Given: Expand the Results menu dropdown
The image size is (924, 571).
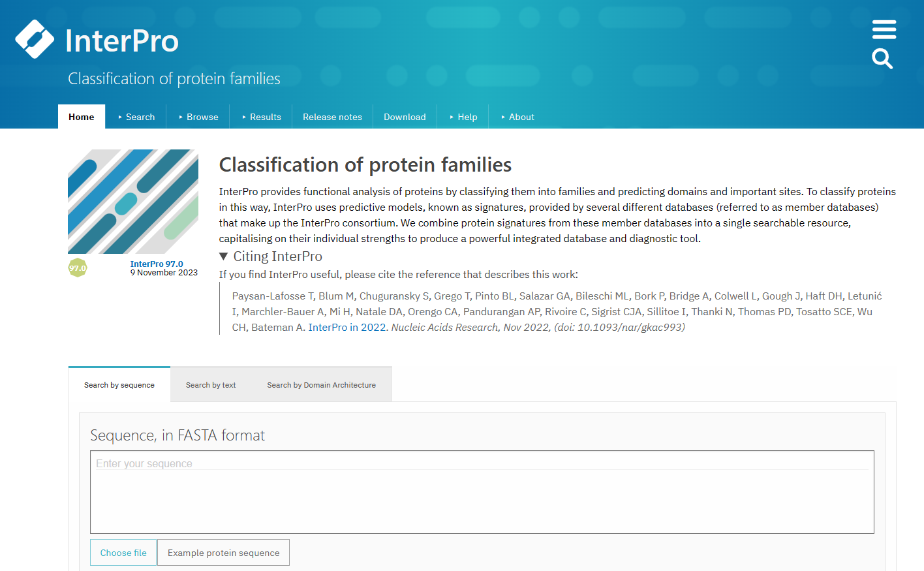Looking at the screenshot, I should (x=262, y=117).
